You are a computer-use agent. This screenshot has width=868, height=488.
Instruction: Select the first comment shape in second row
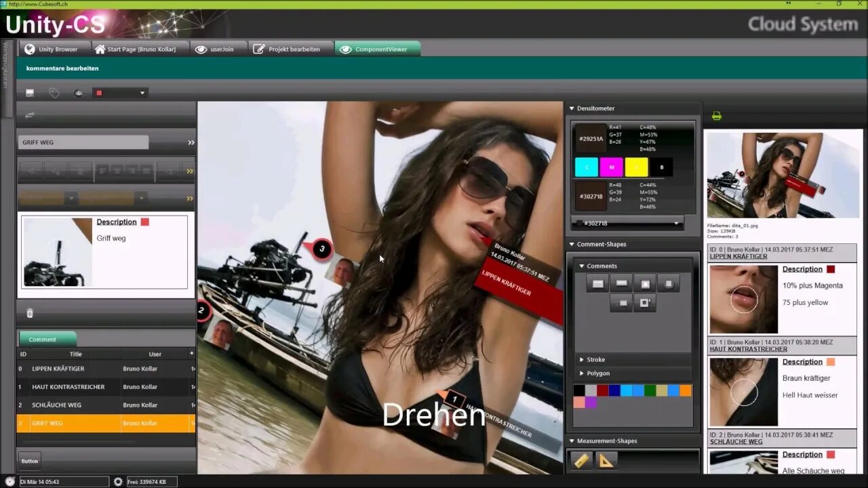click(621, 303)
